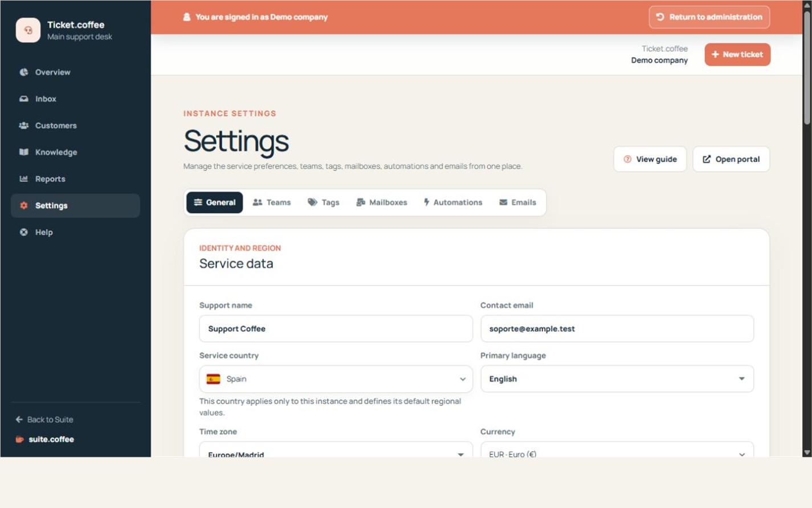
Task: Open Inbox in the sidebar
Action: pyautogui.click(x=75, y=99)
